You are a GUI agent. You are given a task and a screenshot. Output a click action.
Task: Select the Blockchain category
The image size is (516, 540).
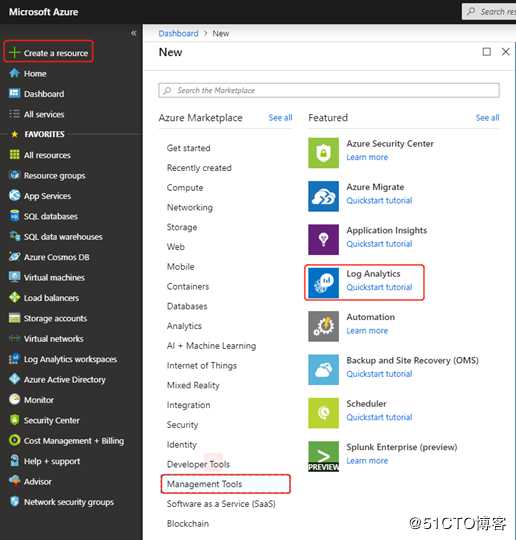188,523
